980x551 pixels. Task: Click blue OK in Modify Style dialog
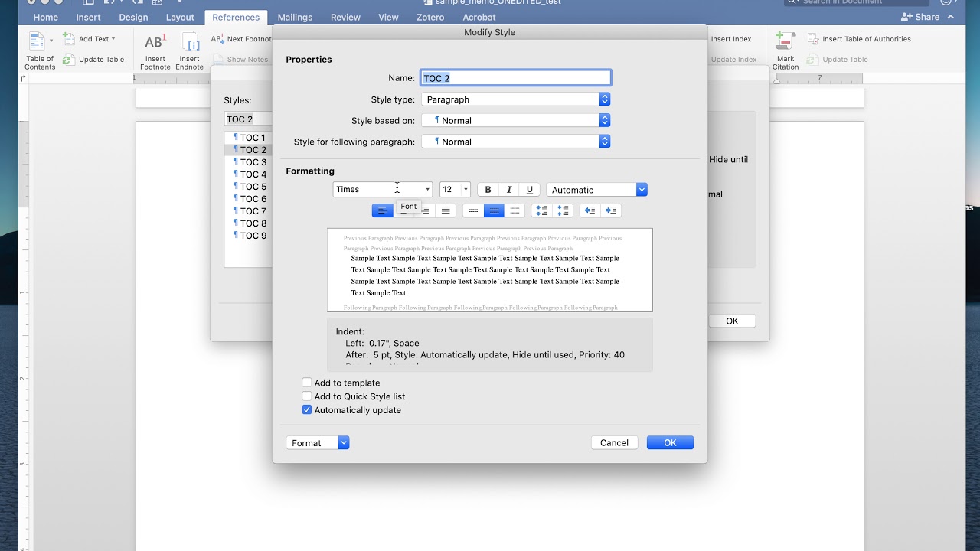(670, 443)
